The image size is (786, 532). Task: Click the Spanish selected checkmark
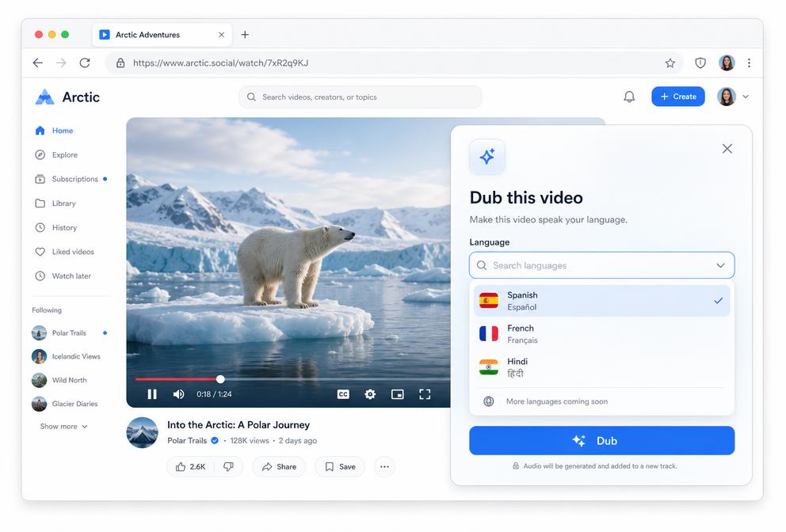pos(719,301)
